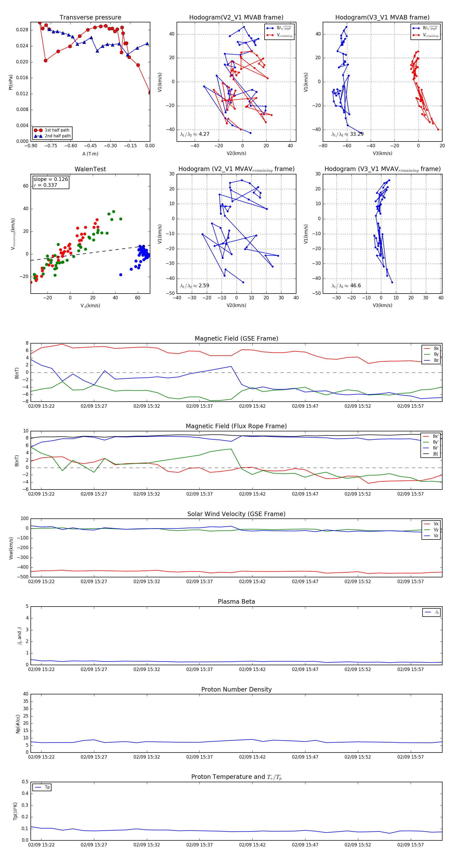Click the "Tp(10^6K)" y-axis label

pos(15,811)
